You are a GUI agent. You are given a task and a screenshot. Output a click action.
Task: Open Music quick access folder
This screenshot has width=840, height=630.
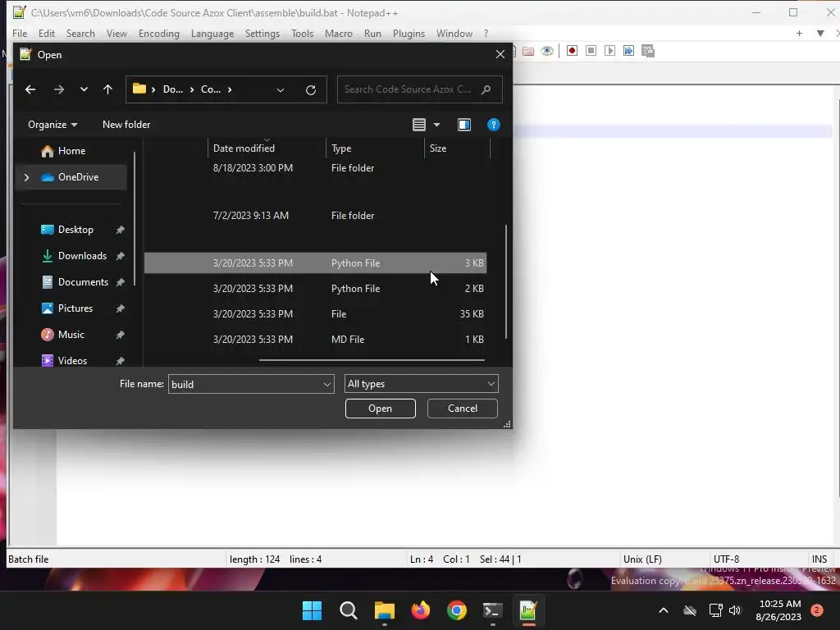pos(71,335)
